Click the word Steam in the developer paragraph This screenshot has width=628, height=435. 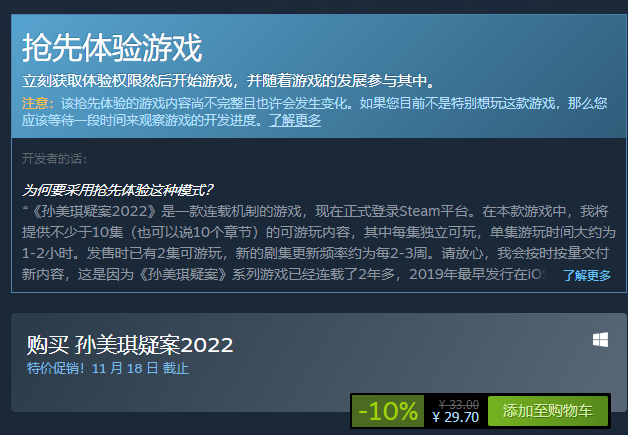[x=419, y=211]
